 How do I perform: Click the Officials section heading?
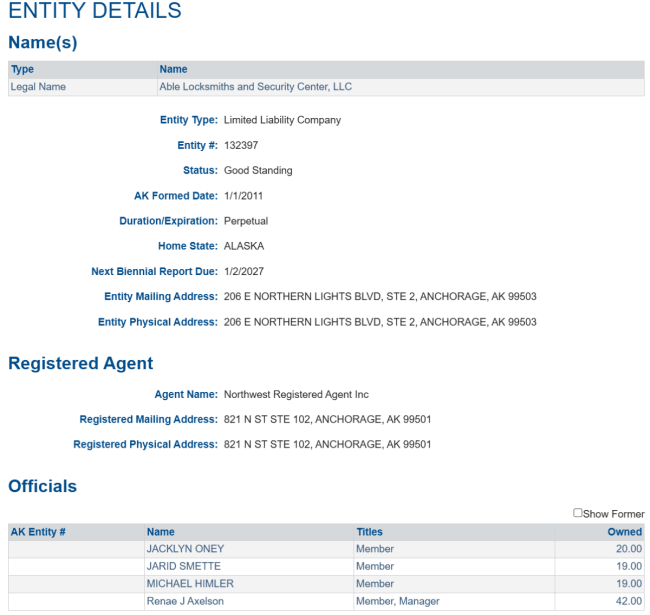43,486
